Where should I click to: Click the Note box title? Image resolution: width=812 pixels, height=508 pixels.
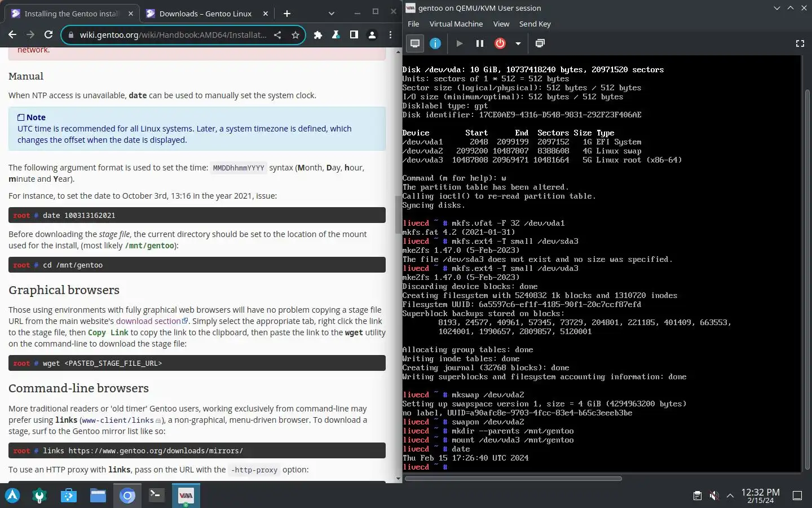click(32, 117)
